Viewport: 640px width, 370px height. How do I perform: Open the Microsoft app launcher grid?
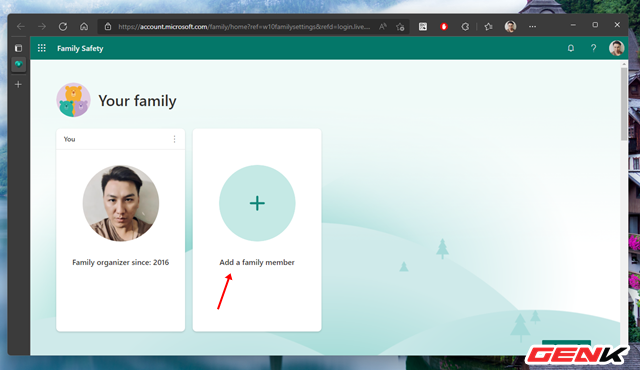point(42,48)
